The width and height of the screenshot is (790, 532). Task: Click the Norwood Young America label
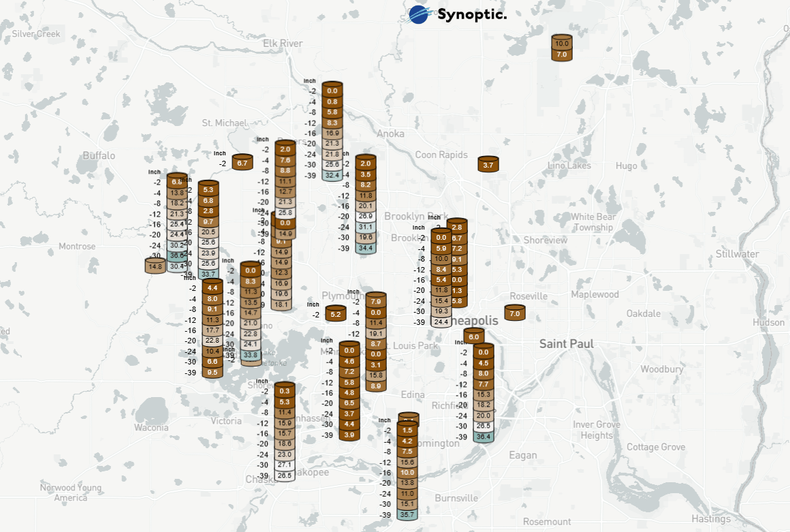tap(71, 492)
